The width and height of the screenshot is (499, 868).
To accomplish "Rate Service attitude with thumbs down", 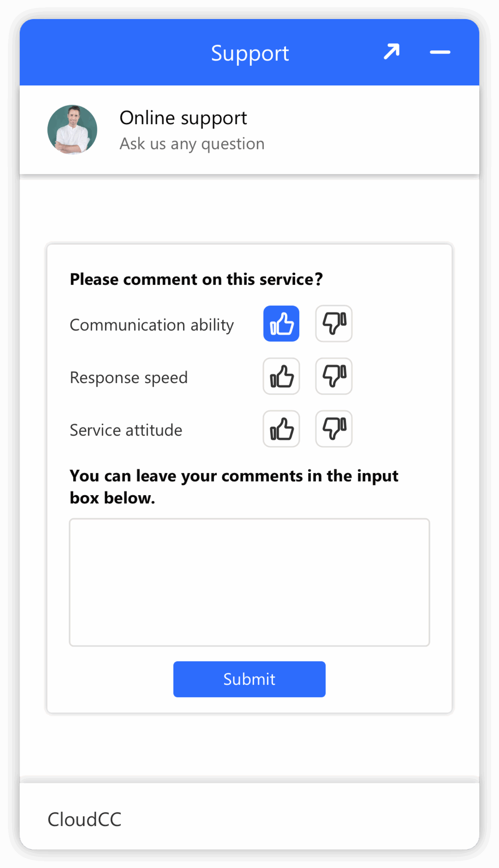I will [x=334, y=429].
